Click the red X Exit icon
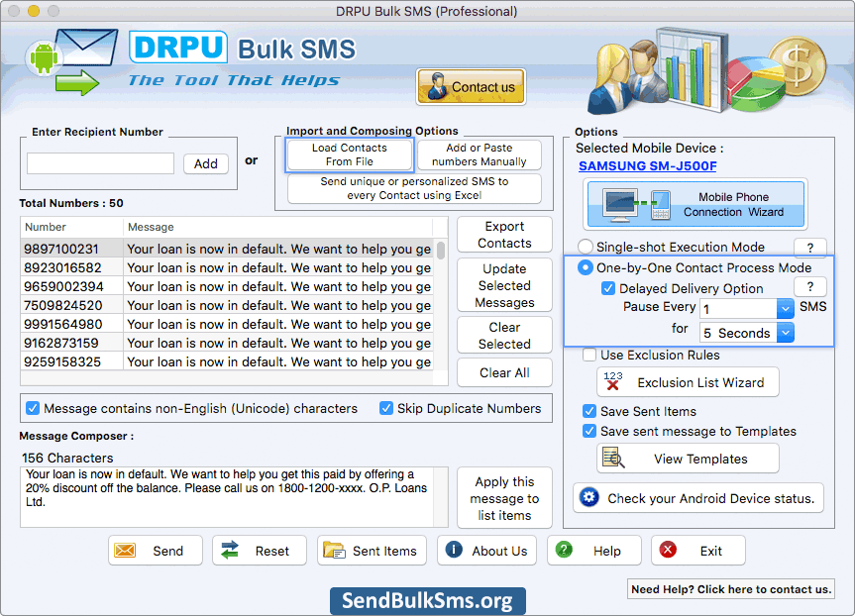Viewport: 855px width, 616px height. click(668, 550)
